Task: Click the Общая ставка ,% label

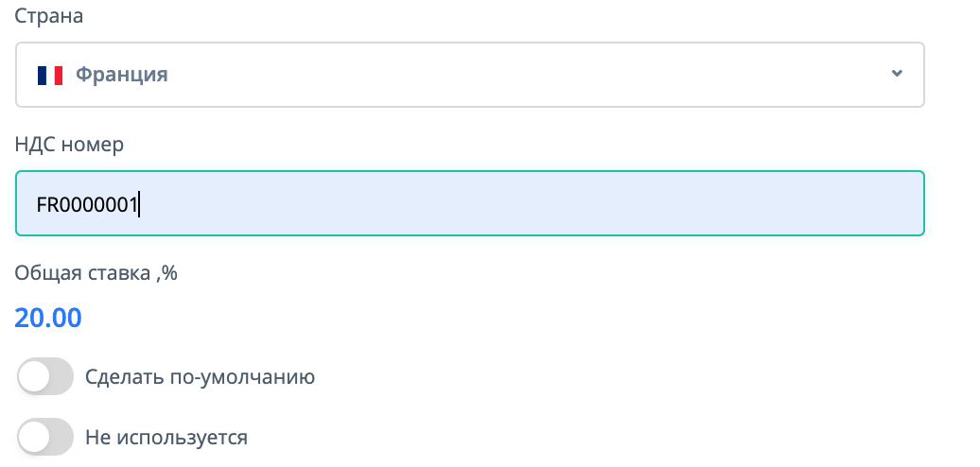Action: [96, 273]
